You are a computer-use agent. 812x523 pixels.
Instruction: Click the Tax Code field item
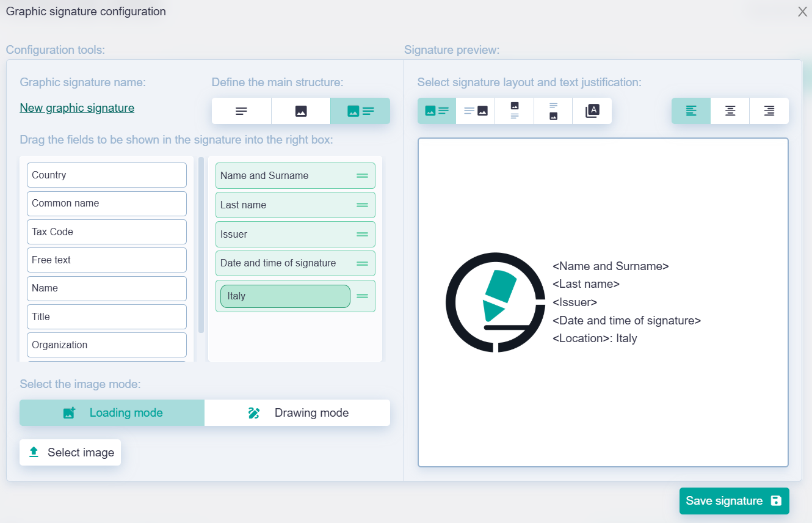107,232
